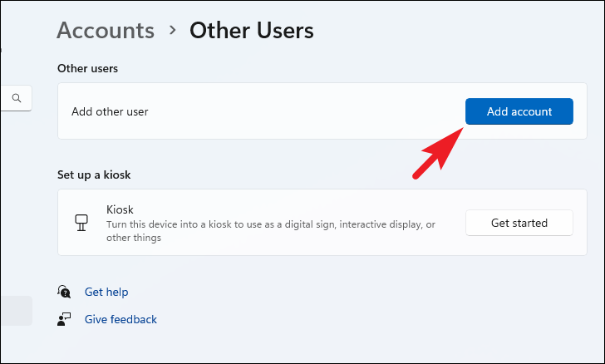Select the 'Other users' section heading
The width and height of the screenshot is (605, 364).
pos(87,68)
